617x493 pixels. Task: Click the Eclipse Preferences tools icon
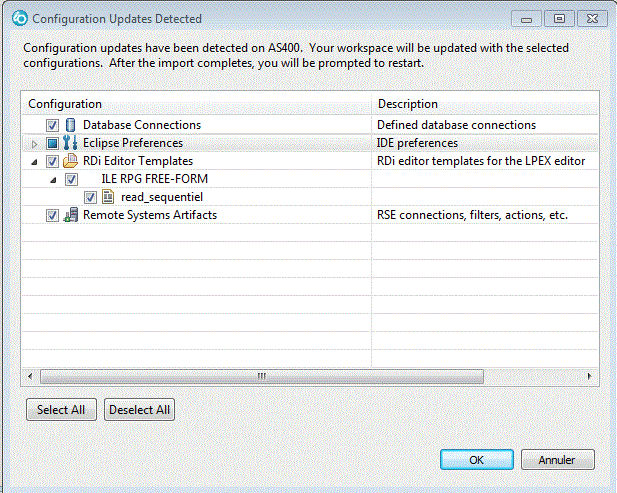point(70,143)
